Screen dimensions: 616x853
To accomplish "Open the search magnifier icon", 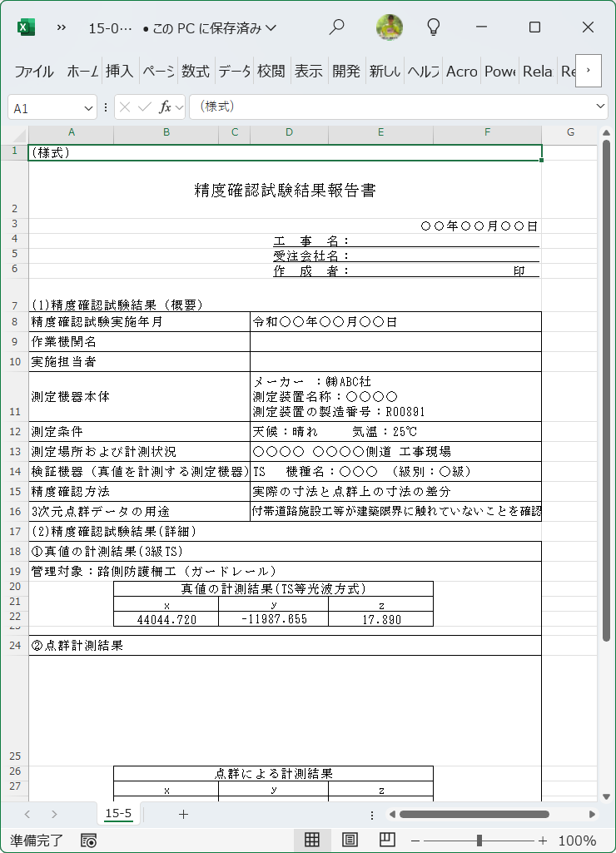I will pyautogui.click(x=337, y=27).
